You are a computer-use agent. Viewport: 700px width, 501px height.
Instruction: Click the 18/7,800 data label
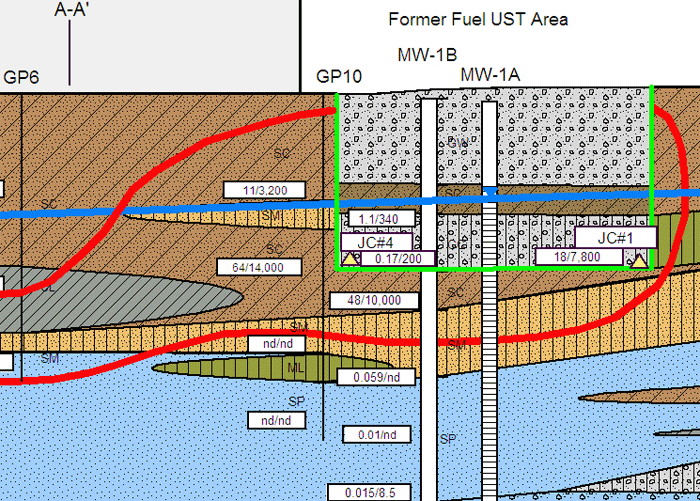click(x=569, y=257)
